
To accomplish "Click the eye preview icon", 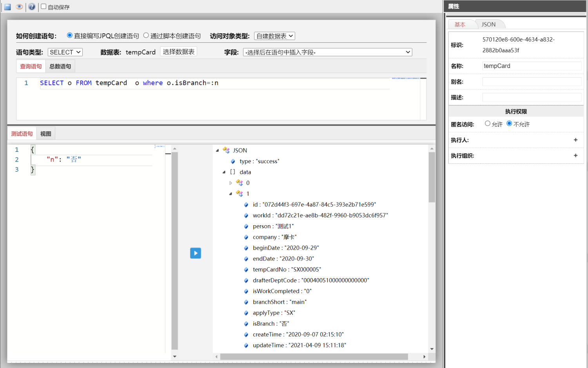I will (19, 7).
